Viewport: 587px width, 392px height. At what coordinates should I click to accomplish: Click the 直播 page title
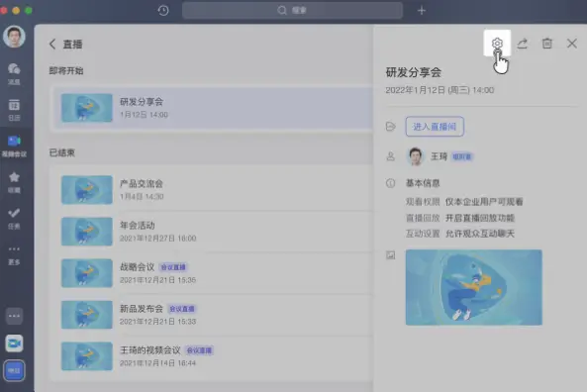pos(72,45)
